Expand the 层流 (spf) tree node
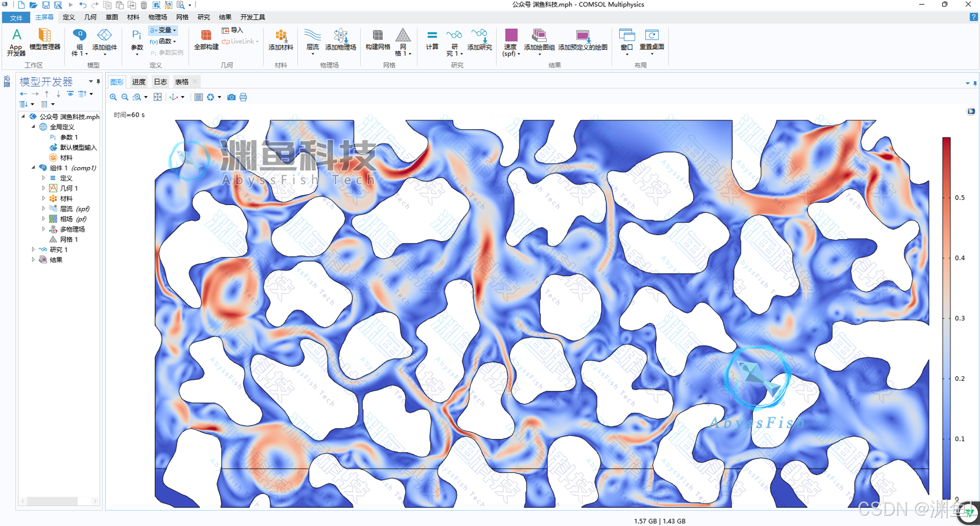The height and width of the screenshot is (526, 980). [44, 209]
